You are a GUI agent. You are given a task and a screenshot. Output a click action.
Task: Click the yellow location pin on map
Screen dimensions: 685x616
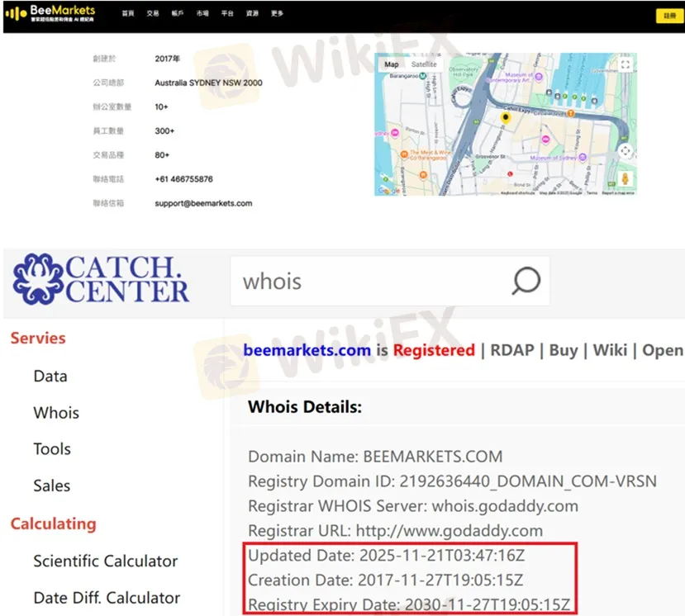click(506, 117)
